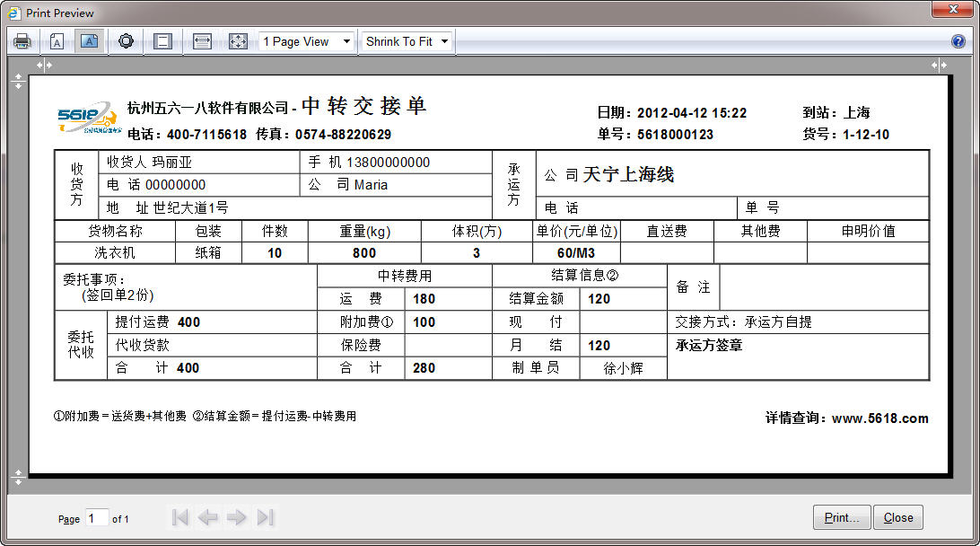980x546 pixels.
Task: Toggle headers and footers on or off
Action: pos(162,41)
